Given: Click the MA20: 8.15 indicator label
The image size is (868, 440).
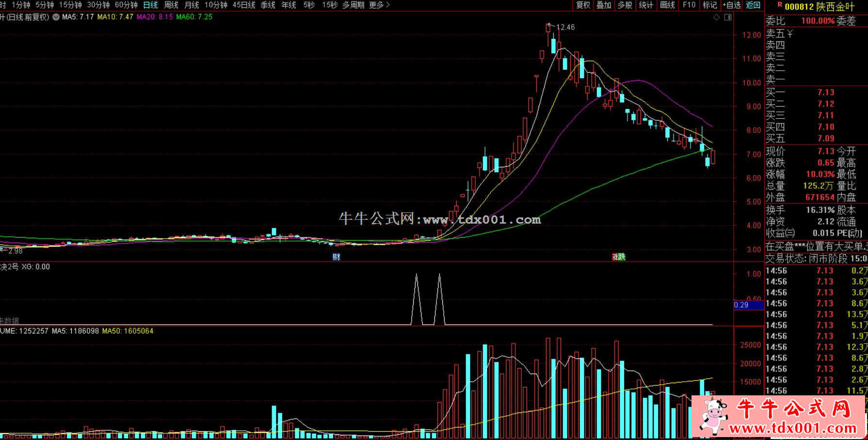Looking at the screenshot, I should (155, 17).
